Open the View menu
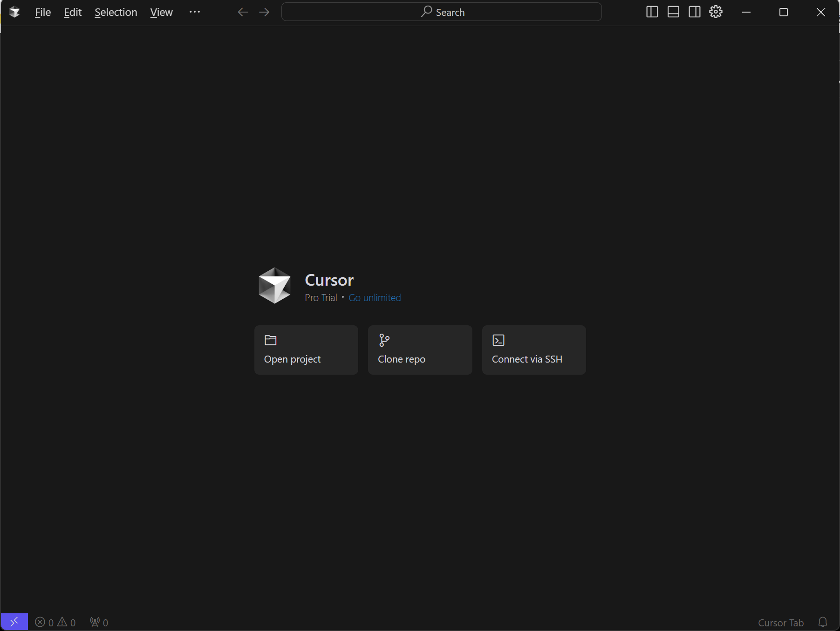The image size is (840, 631). (x=161, y=12)
